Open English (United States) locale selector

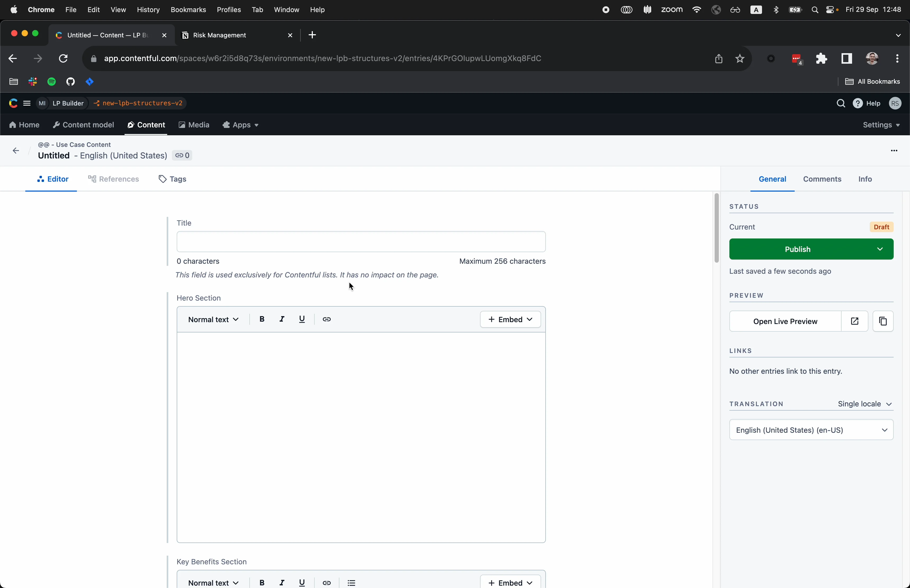(x=811, y=430)
